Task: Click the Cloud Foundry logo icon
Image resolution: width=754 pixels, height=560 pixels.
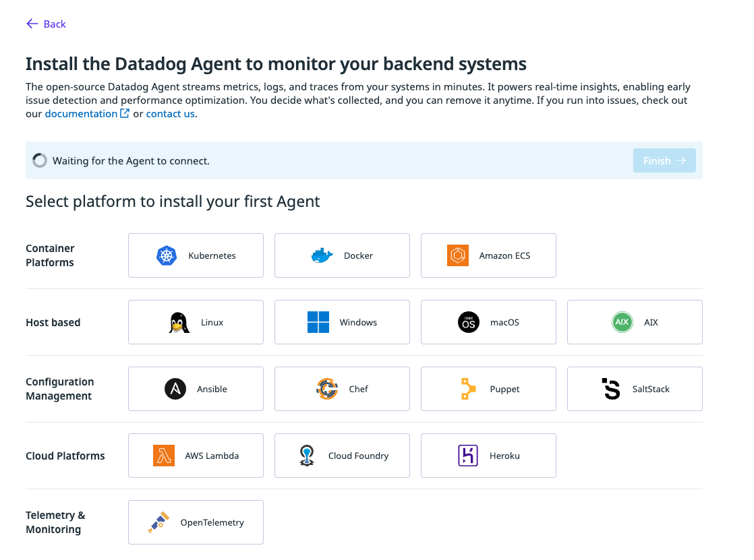Action: click(307, 456)
